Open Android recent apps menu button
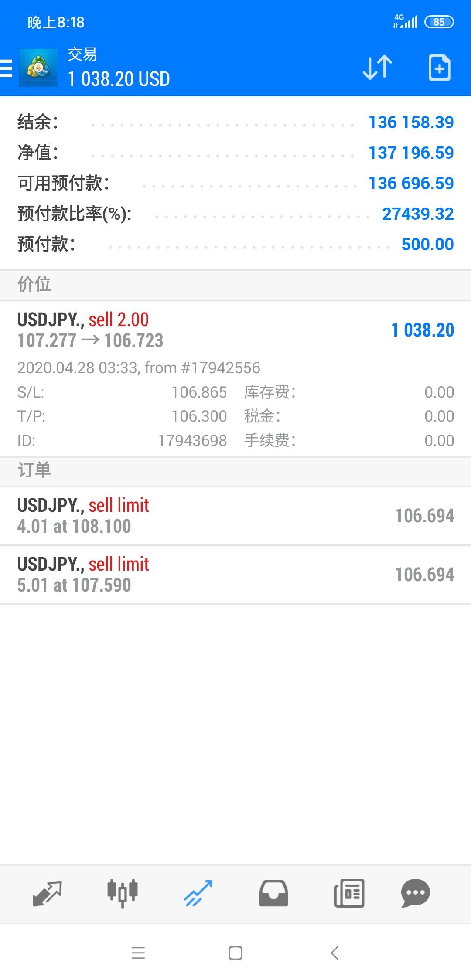 pyautogui.click(x=138, y=953)
